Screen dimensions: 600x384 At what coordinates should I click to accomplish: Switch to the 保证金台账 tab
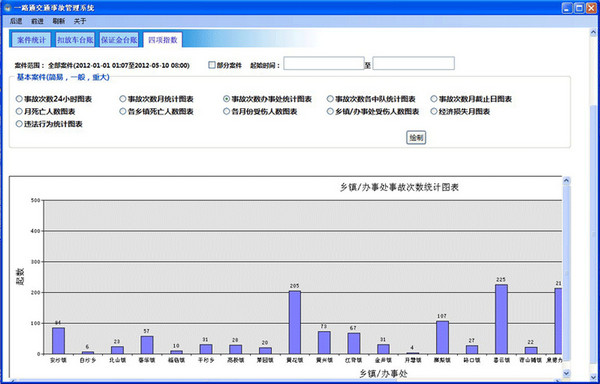pos(119,40)
